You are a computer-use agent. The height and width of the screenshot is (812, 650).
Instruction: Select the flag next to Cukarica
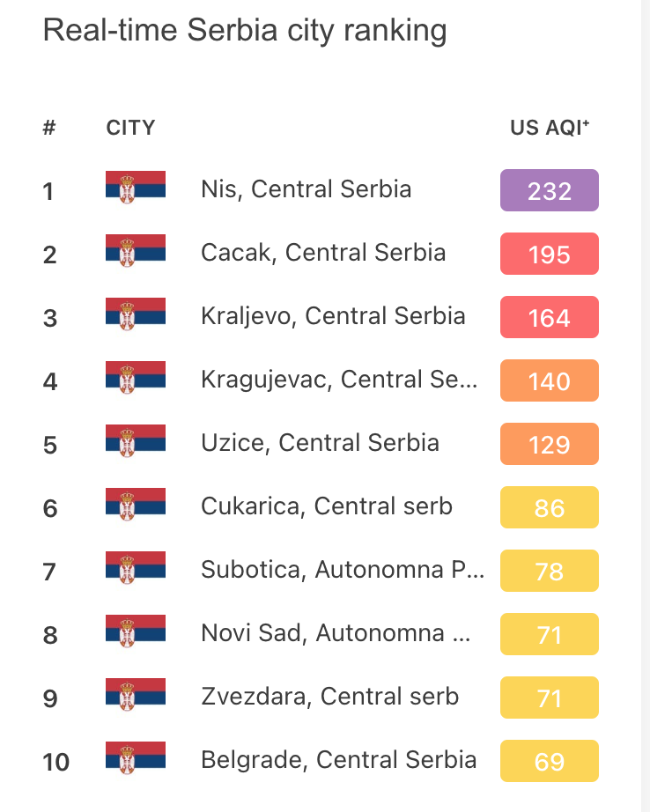(136, 506)
